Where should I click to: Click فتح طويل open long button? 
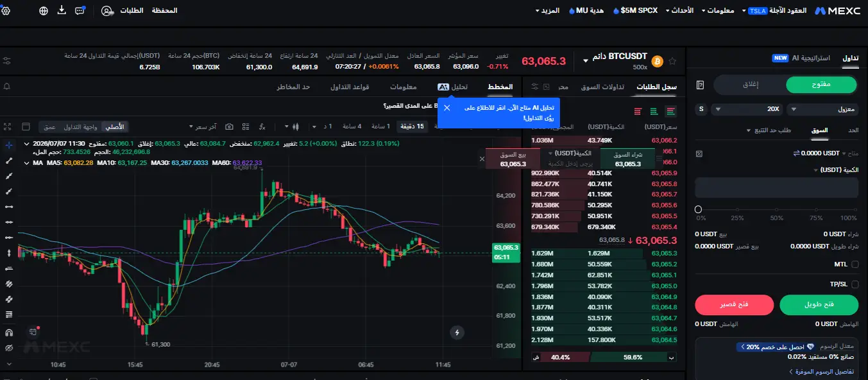[819, 305]
